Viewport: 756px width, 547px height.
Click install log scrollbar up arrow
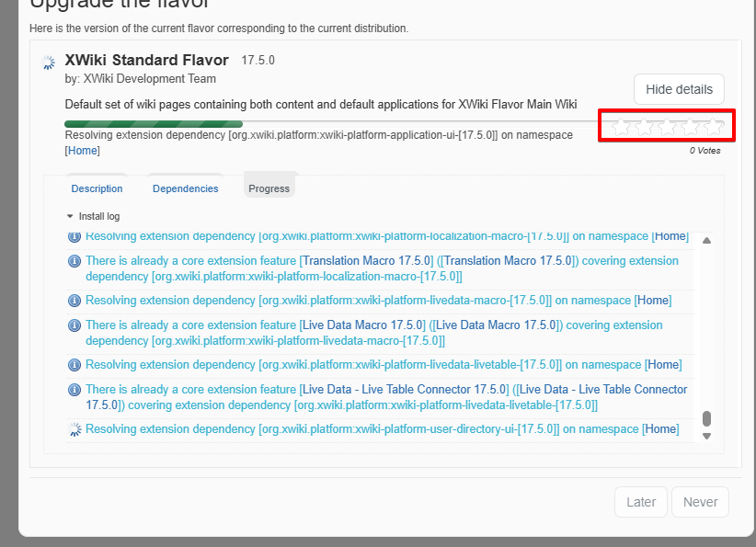coord(707,241)
